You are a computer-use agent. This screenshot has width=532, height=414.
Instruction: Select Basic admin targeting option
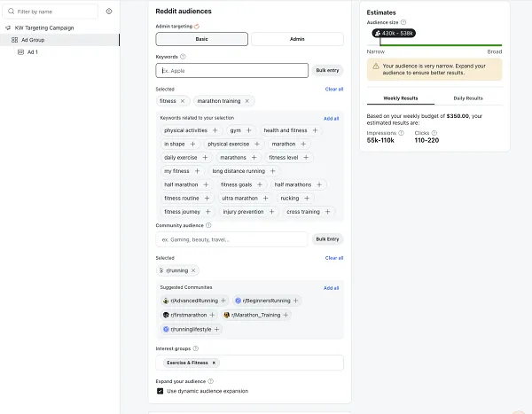(x=202, y=39)
